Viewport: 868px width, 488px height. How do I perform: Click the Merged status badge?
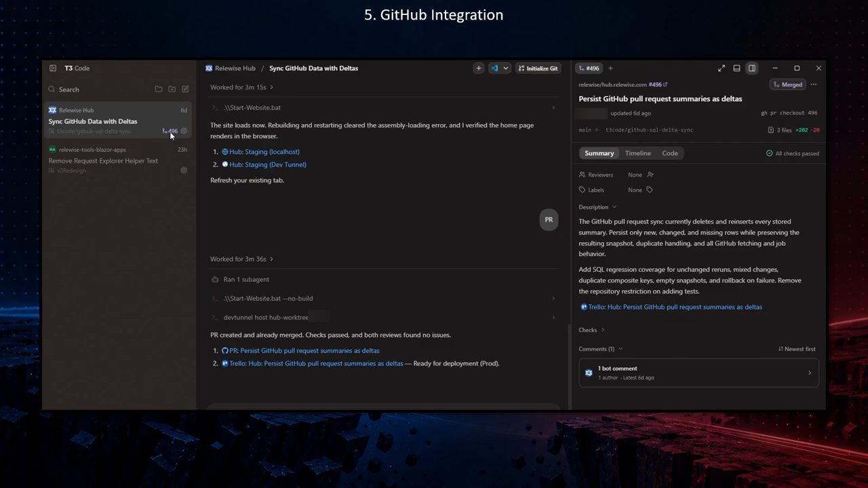point(787,85)
